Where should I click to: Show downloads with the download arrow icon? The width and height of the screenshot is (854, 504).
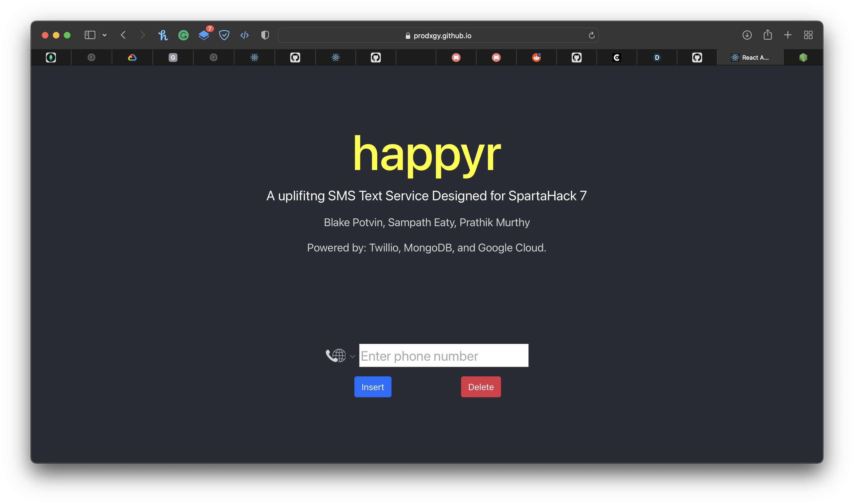747,35
